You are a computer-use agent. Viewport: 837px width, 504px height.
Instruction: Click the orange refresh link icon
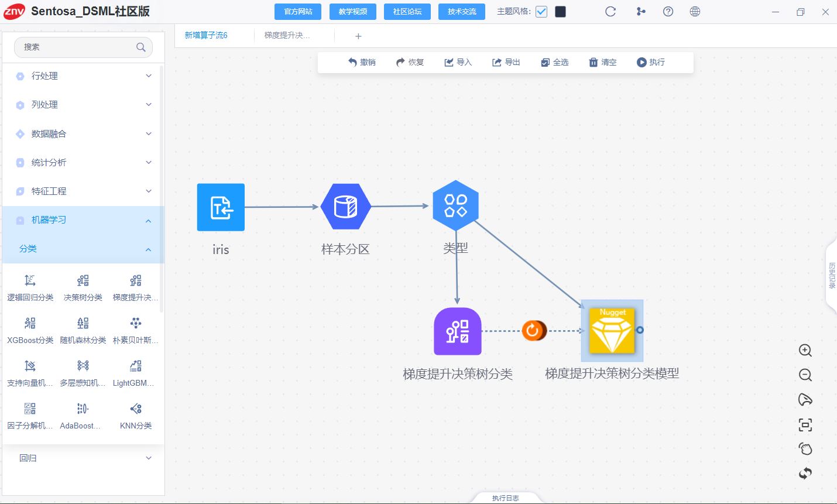(x=533, y=331)
